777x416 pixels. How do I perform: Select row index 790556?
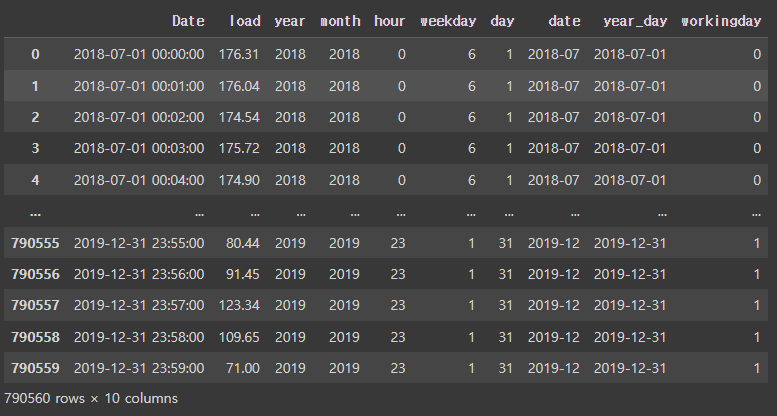point(35,274)
